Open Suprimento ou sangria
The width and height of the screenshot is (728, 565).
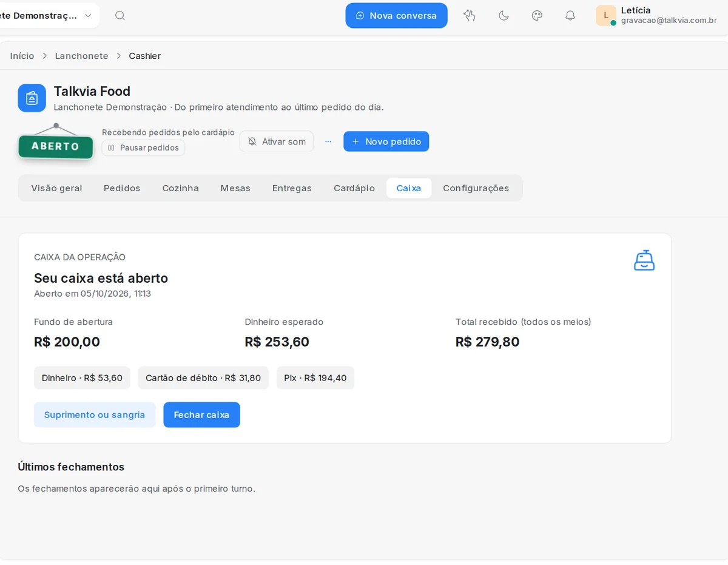95,415
